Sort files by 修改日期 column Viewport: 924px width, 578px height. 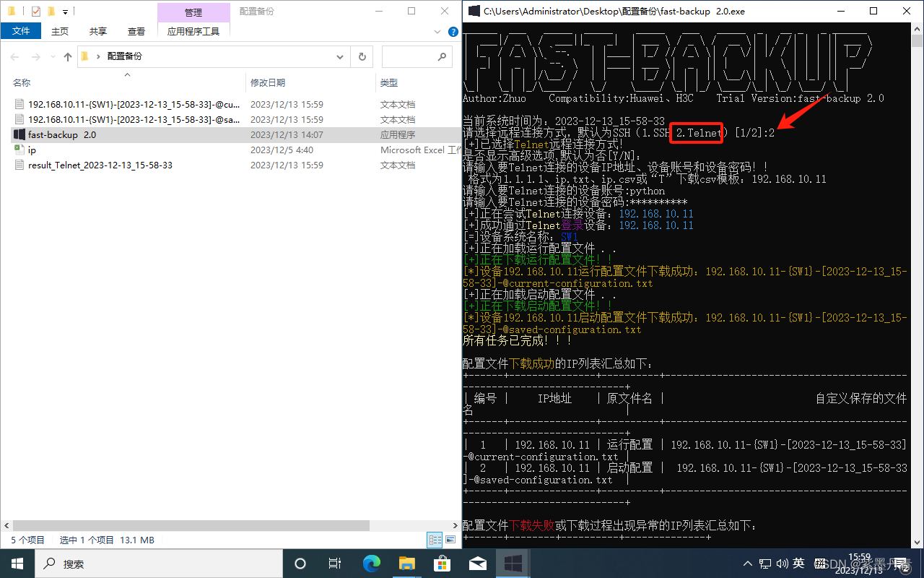click(267, 82)
